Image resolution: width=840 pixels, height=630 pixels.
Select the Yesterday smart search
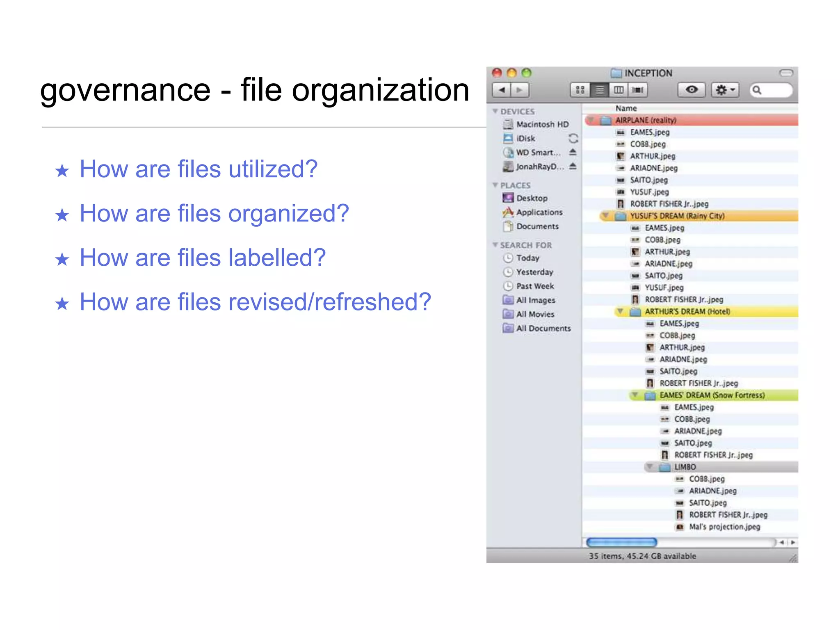[x=528, y=272]
